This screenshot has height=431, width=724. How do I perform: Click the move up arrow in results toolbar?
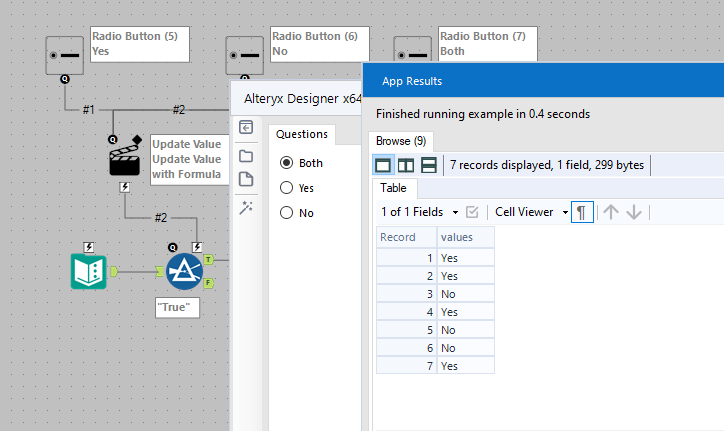pyautogui.click(x=611, y=212)
